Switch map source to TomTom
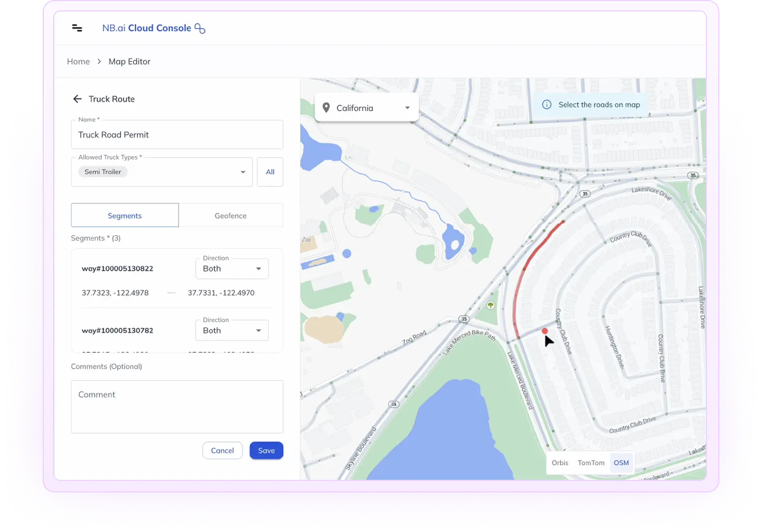 click(x=591, y=463)
